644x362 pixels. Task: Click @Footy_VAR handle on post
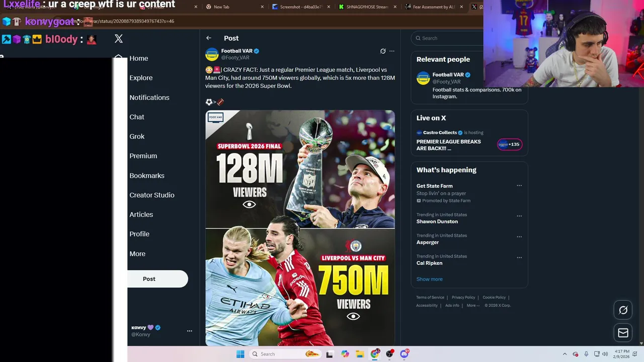coord(235,58)
